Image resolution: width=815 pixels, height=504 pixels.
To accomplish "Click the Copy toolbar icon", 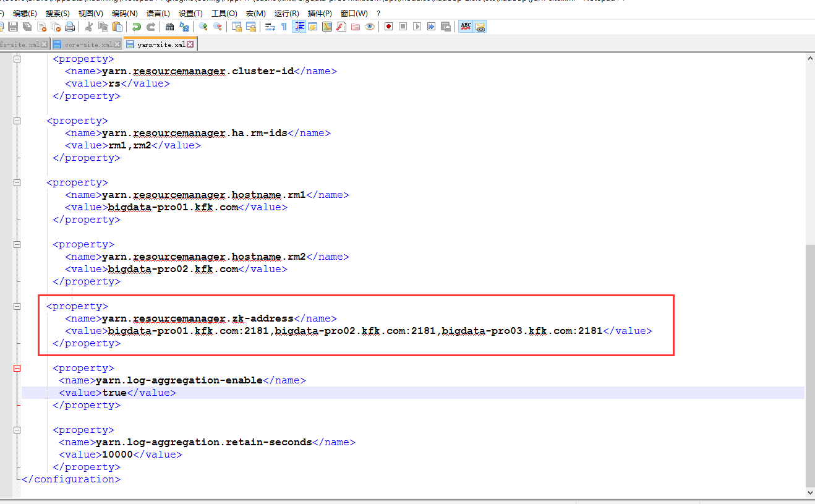I will [103, 27].
